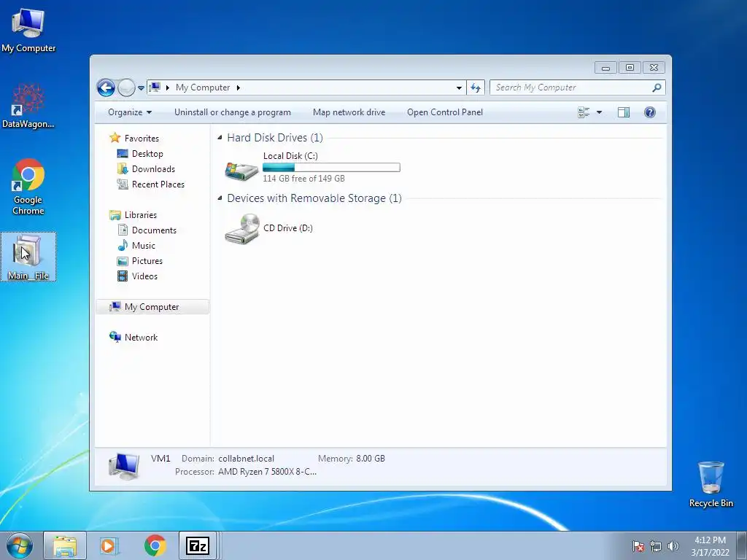747x560 pixels.
Task: Launch Windows Media Player from taskbar
Action: click(x=109, y=545)
